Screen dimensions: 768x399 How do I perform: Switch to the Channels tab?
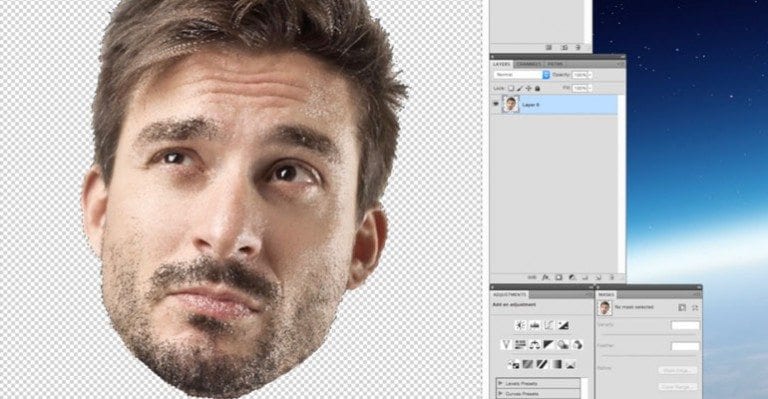[528, 64]
